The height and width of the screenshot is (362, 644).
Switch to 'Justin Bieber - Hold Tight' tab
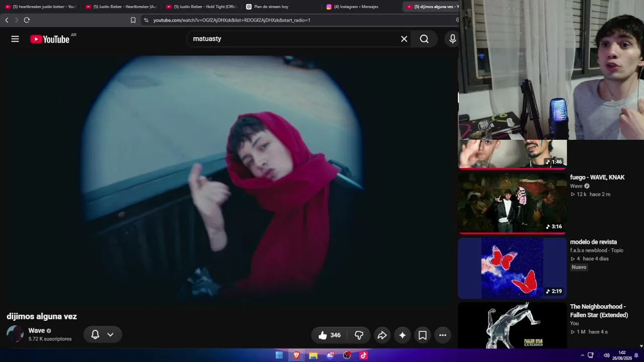pyautogui.click(x=201, y=7)
